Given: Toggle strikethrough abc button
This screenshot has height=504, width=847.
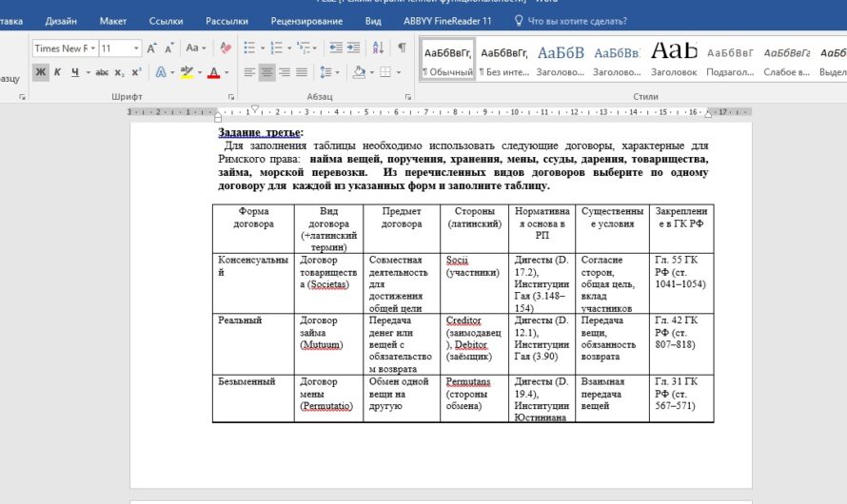Looking at the screenshot, I should 102,72.
